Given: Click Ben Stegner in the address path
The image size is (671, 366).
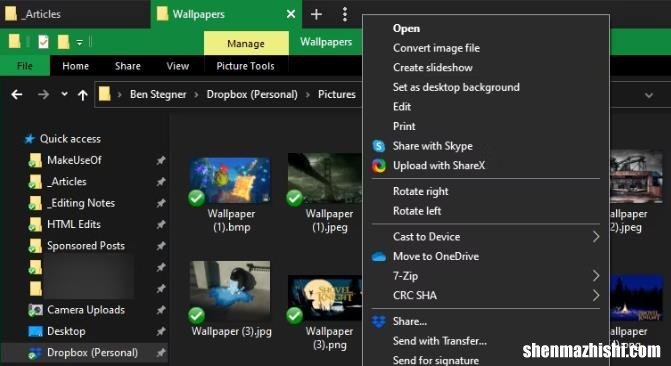Looking at the screenshot, I should click(158, 94).
